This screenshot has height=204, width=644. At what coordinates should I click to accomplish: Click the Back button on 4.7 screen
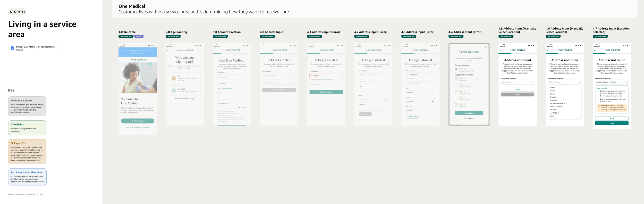coord(612,118)
